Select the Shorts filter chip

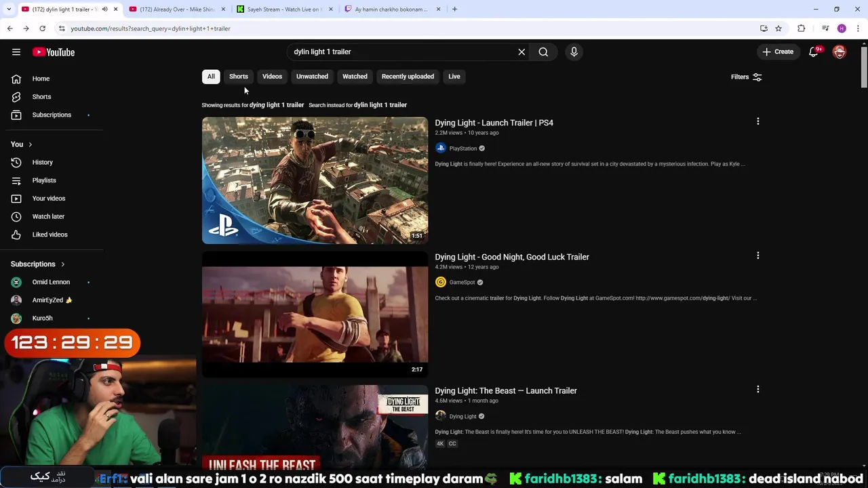tap(239, 77)
